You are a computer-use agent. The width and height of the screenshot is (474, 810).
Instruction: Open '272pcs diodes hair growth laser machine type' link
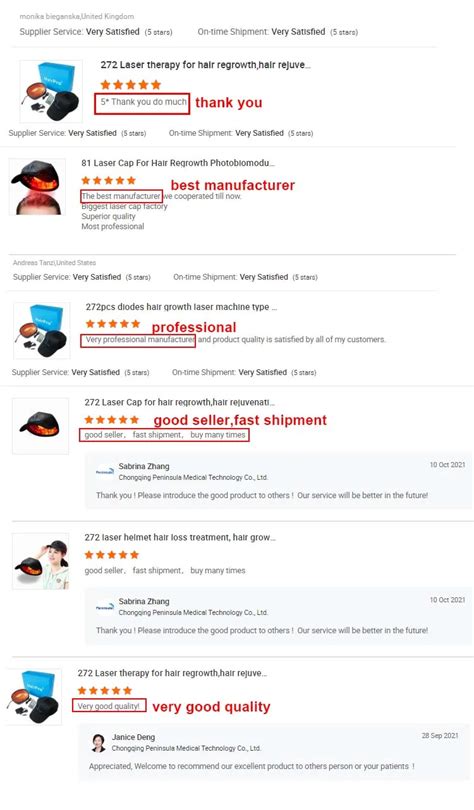coord(181,307)
